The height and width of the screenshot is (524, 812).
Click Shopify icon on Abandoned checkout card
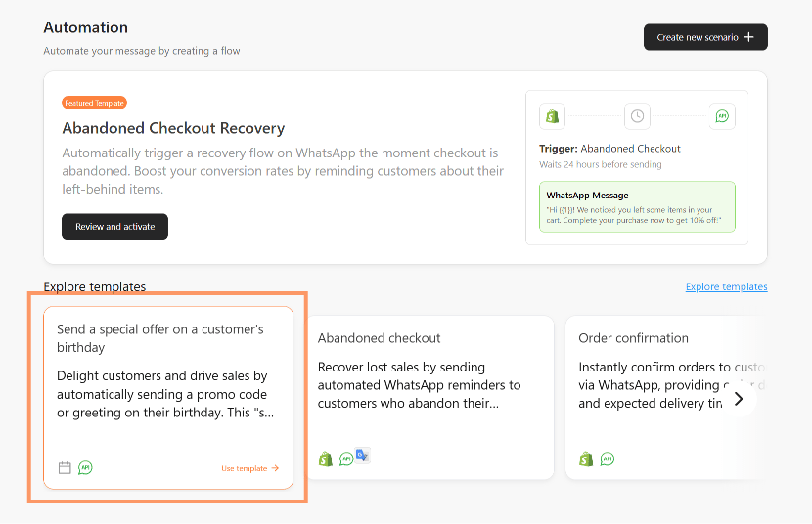[x=326, y=458]
